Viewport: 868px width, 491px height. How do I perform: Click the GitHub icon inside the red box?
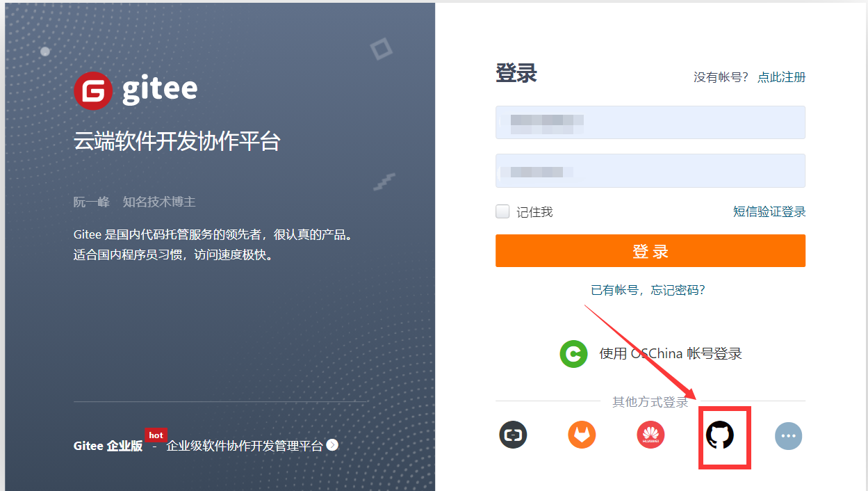tap(724, 435)
